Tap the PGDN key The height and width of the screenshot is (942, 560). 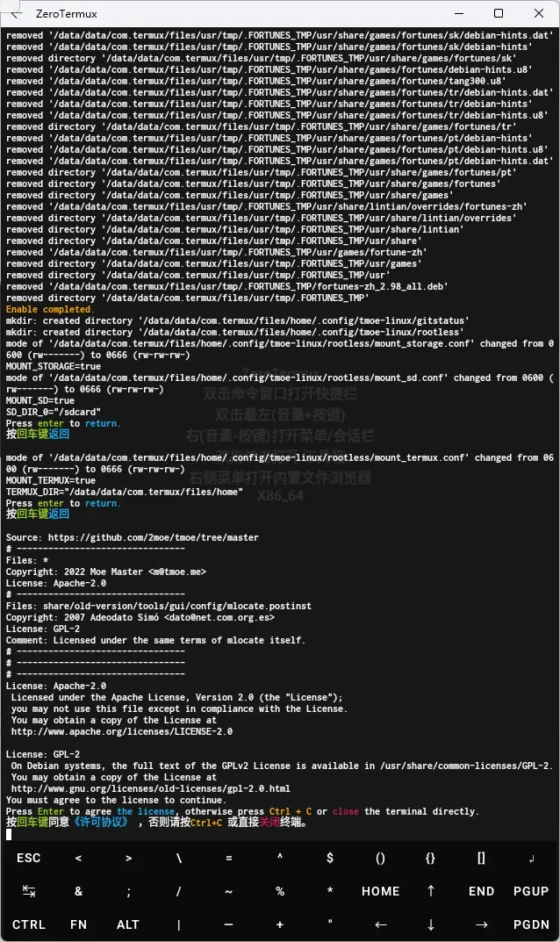coord(531,924)
